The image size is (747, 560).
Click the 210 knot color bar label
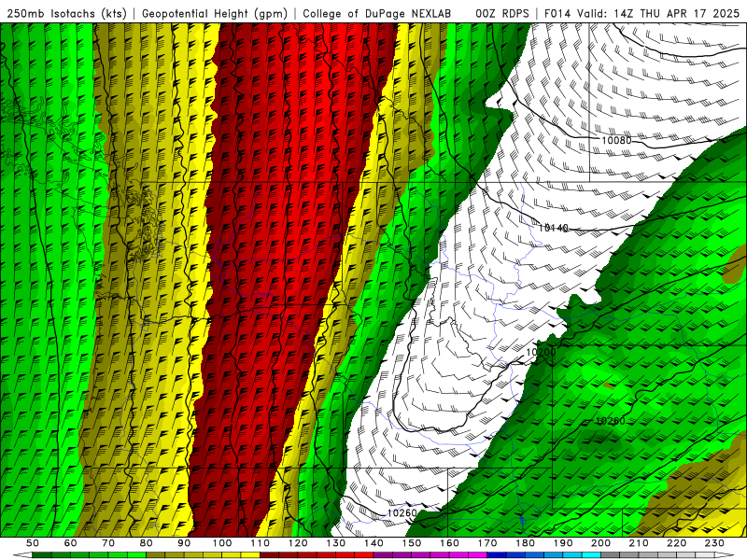(x=639, y=543)
